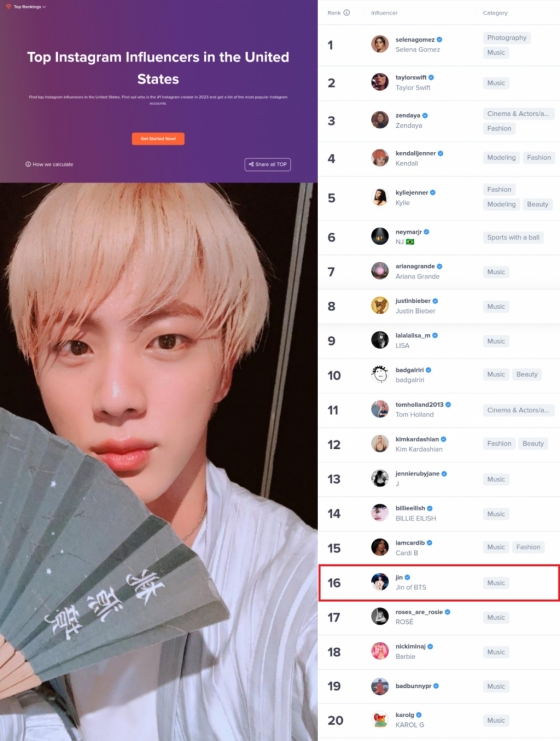
Task: Open justinbieber's avatar icon
Action: [379, 305]
